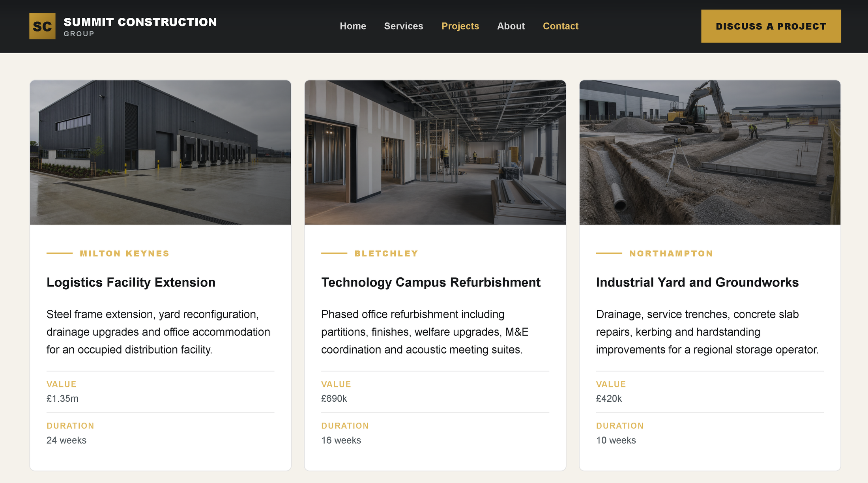
Task: Click the Bletchley location label
Action: click(386, 253)
